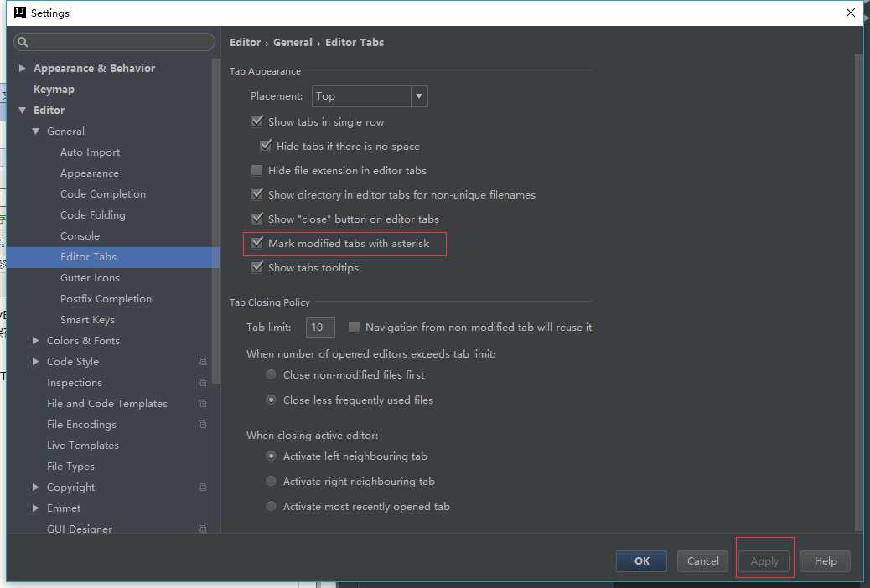
Task: Open Live Templates settings
Action: click(x=83, y=446)
